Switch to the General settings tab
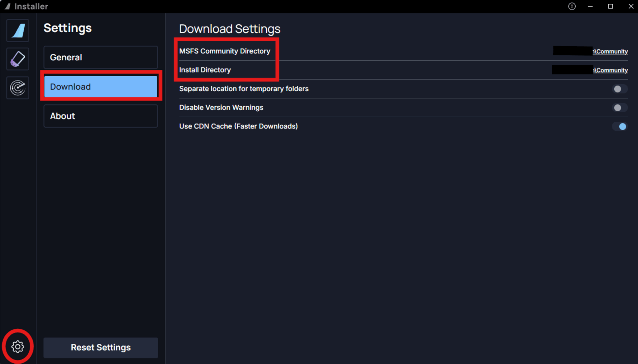 [x=100, y=57]
